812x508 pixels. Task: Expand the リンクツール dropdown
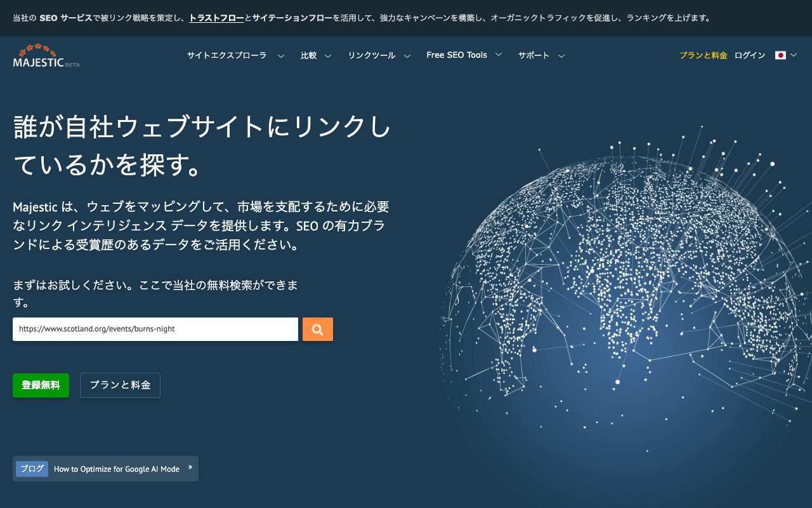tap(409, 56)
